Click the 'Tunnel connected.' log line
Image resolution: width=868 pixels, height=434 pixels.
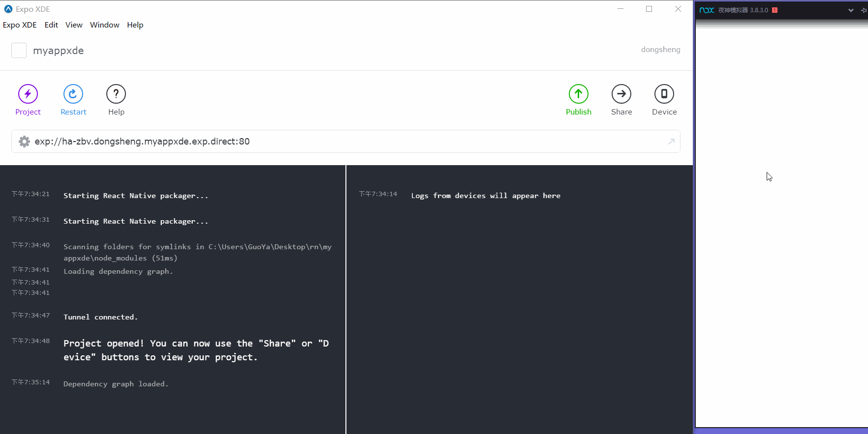pyautogui.click(x=100, y=317)
